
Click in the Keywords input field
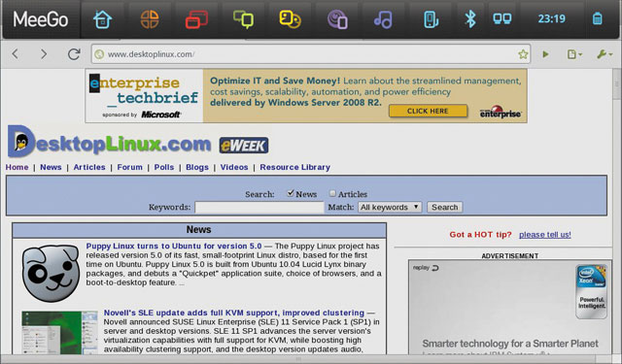point(259,207)
